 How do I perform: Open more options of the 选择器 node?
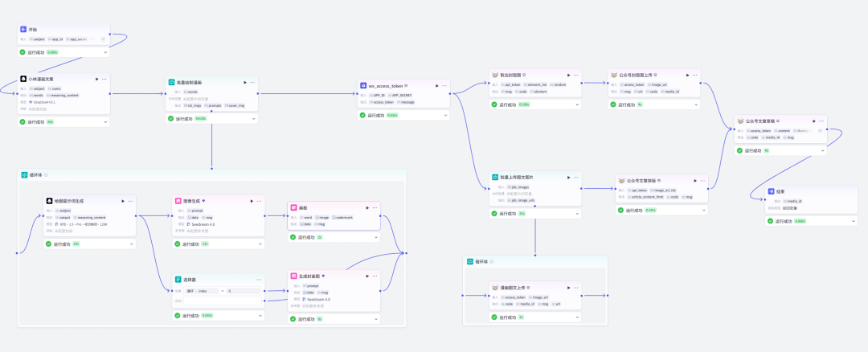coord(259,280)
